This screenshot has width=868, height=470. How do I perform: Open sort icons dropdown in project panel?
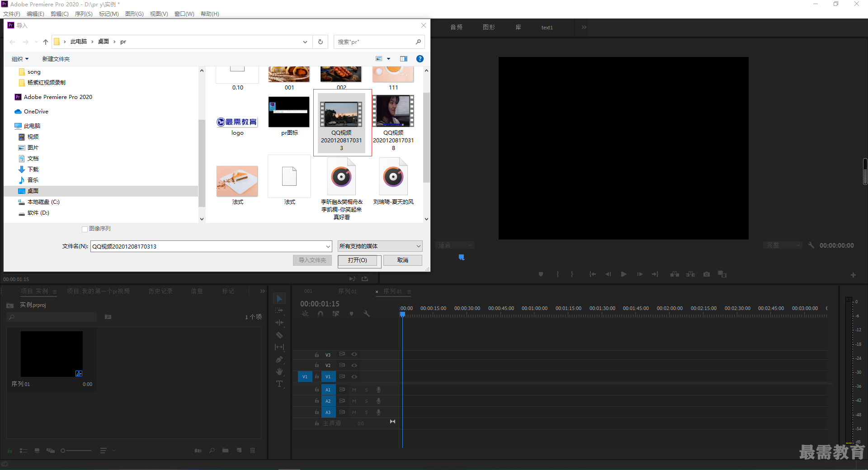[107, 451]
